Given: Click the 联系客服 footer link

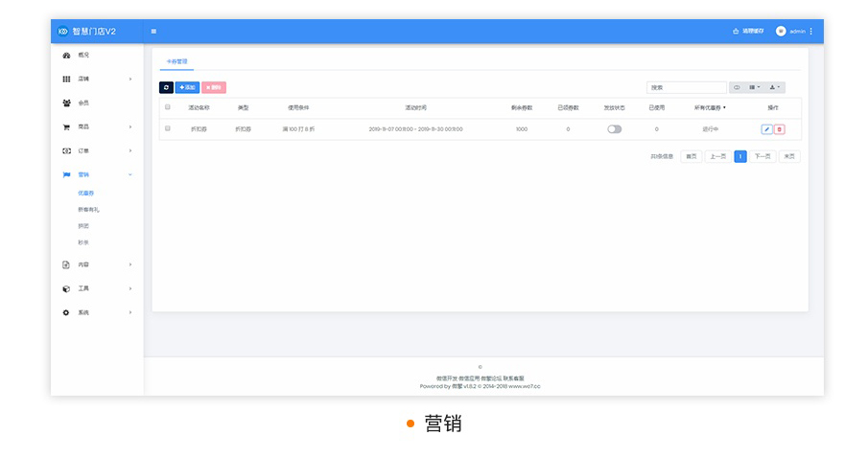Looking at the screenshot, I should click(x=513, y=378).
